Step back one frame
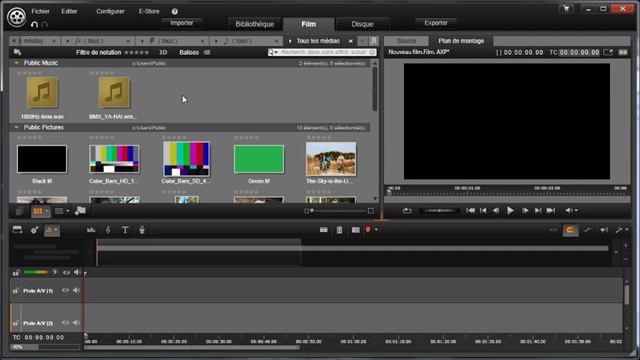 click(496, 211)
